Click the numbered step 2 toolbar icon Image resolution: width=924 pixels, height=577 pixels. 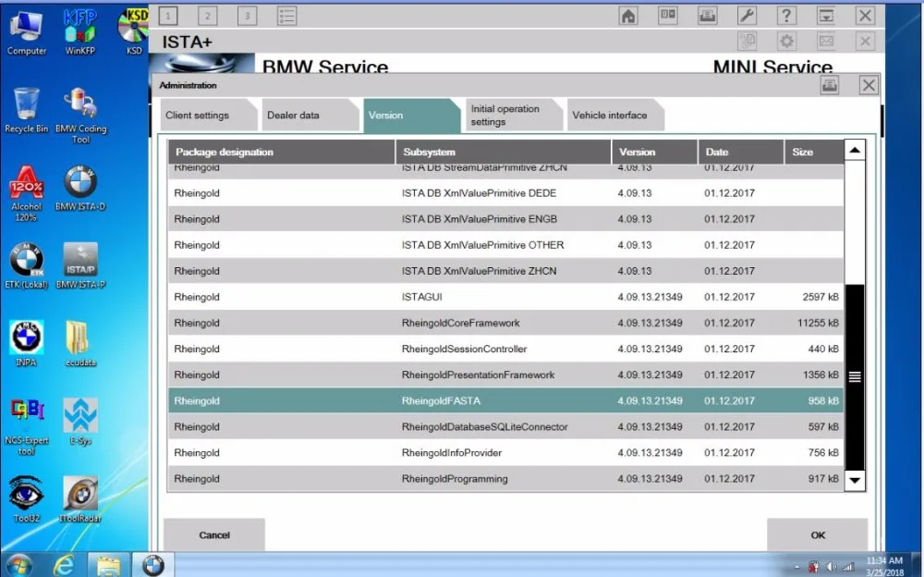click(207, 16)
